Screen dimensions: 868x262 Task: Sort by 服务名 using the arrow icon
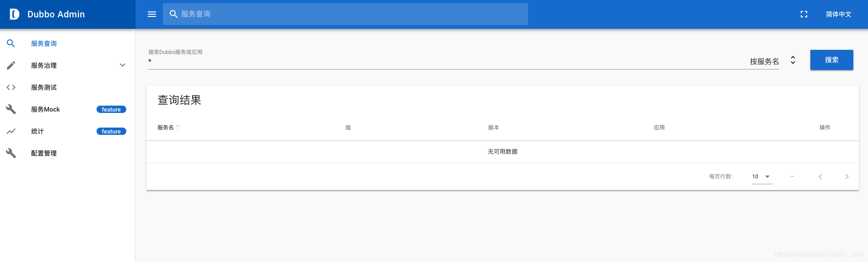178,128
